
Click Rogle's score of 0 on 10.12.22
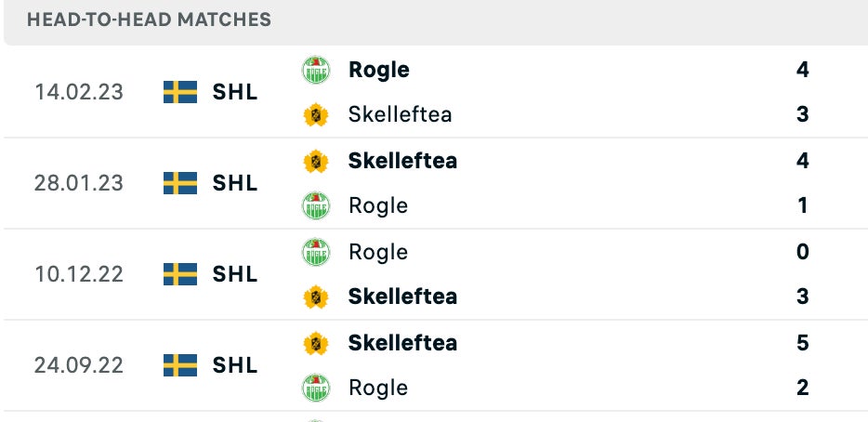[803, 252]
